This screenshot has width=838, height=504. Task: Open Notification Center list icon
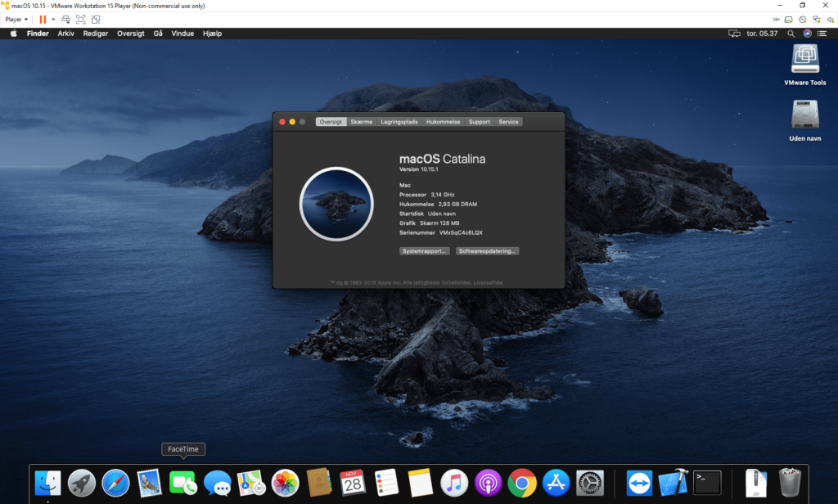pyautogui.click(x=822, y=34)
